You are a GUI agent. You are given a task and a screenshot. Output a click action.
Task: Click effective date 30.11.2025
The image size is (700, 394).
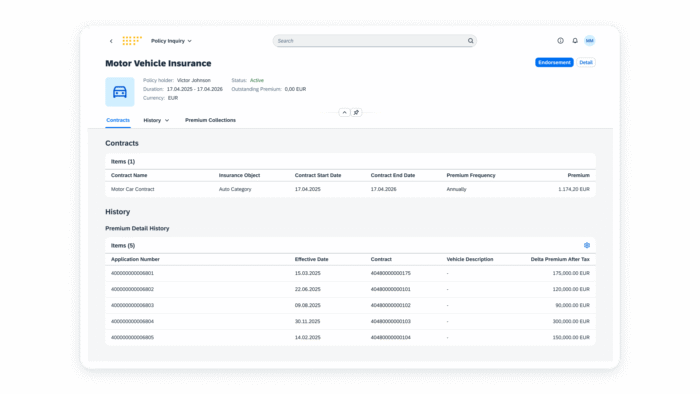[308, 321]
